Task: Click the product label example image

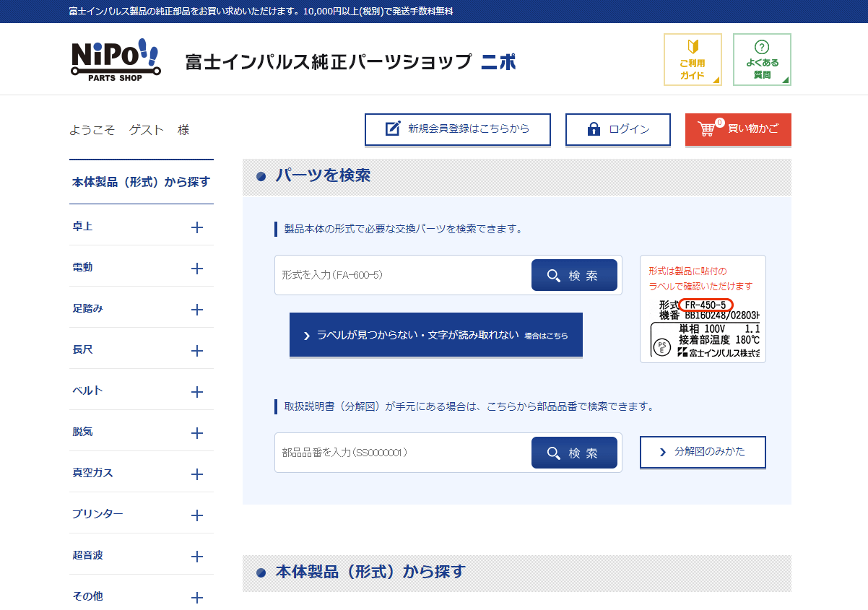Action: point(703,309)
